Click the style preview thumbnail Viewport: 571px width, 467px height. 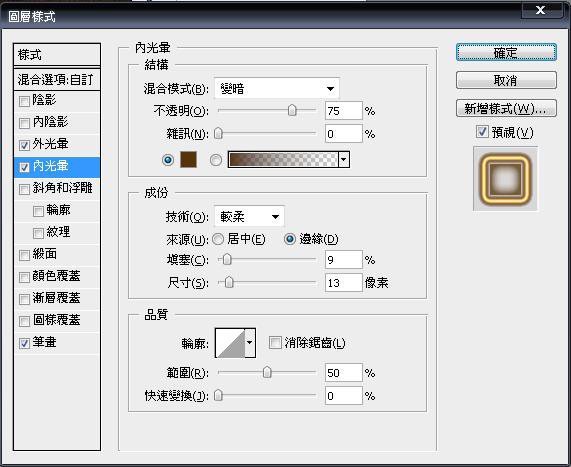(505, 178)
